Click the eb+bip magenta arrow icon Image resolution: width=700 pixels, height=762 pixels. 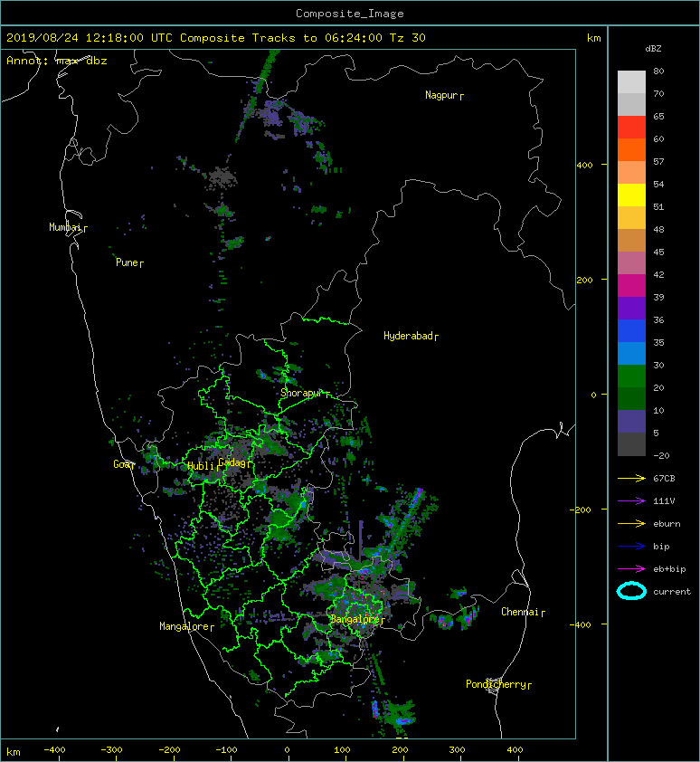(631, 568)
